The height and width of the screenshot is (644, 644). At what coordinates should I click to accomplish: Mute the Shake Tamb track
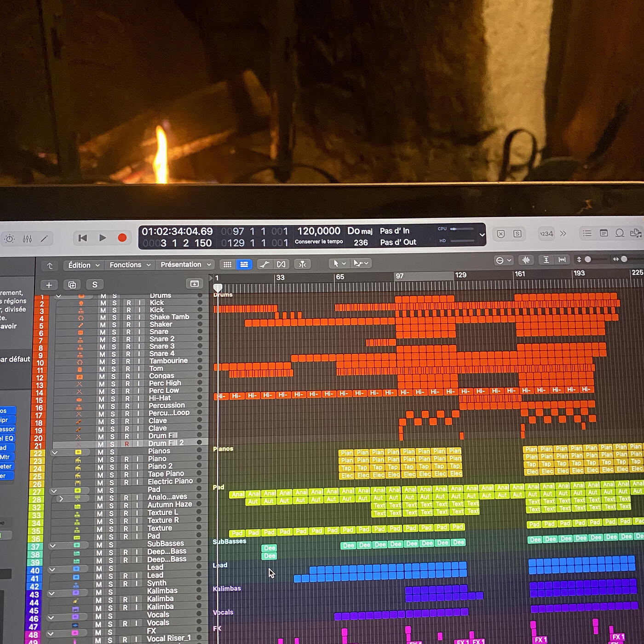[103, 318]
